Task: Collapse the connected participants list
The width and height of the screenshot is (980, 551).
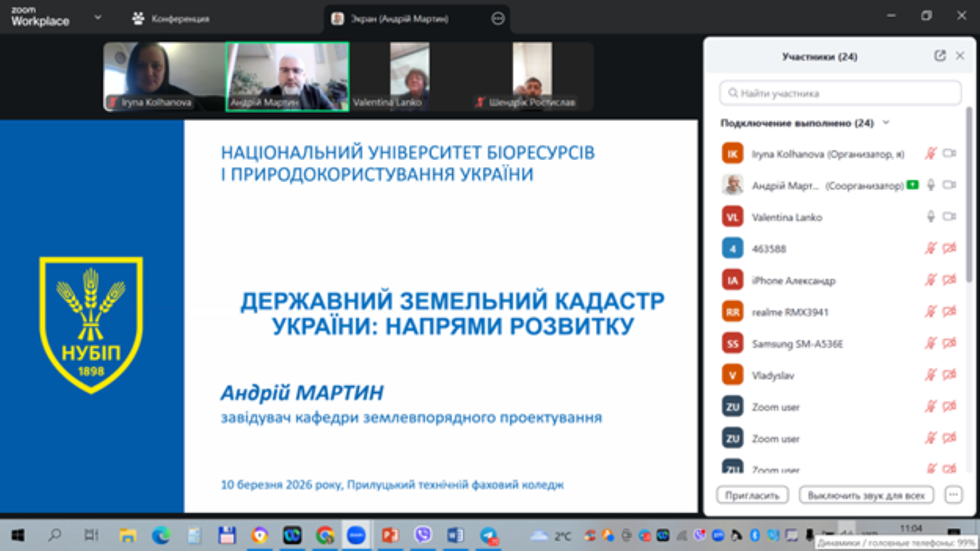Action: click(x=887, y=123)
